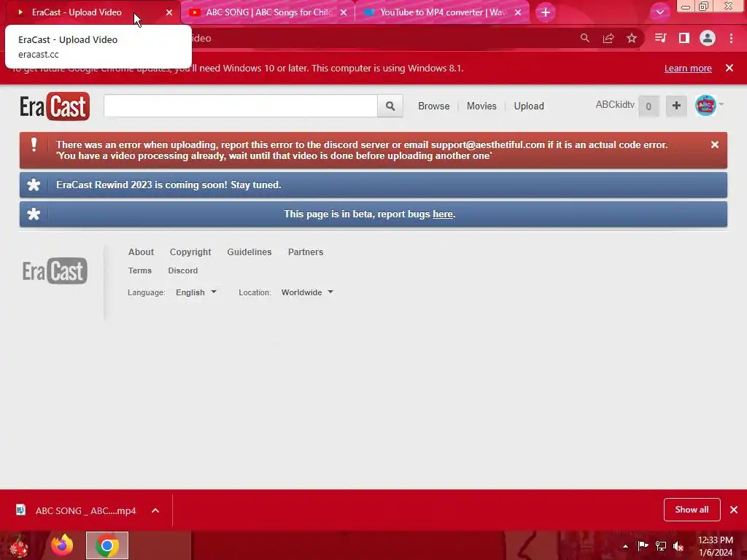Screen dimensions: 747x560
Task: Open the ABCkidtv username link
Action: click(x=614, y=105)
